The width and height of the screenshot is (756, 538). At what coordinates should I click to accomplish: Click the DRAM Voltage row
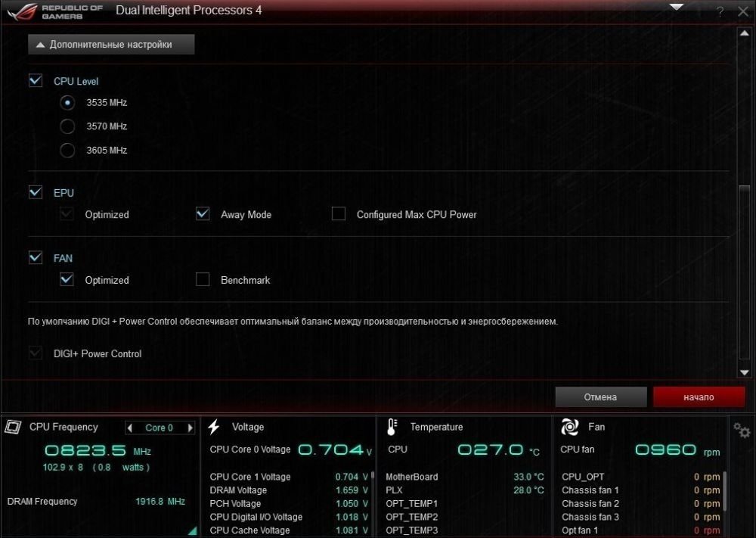(289, 490)
